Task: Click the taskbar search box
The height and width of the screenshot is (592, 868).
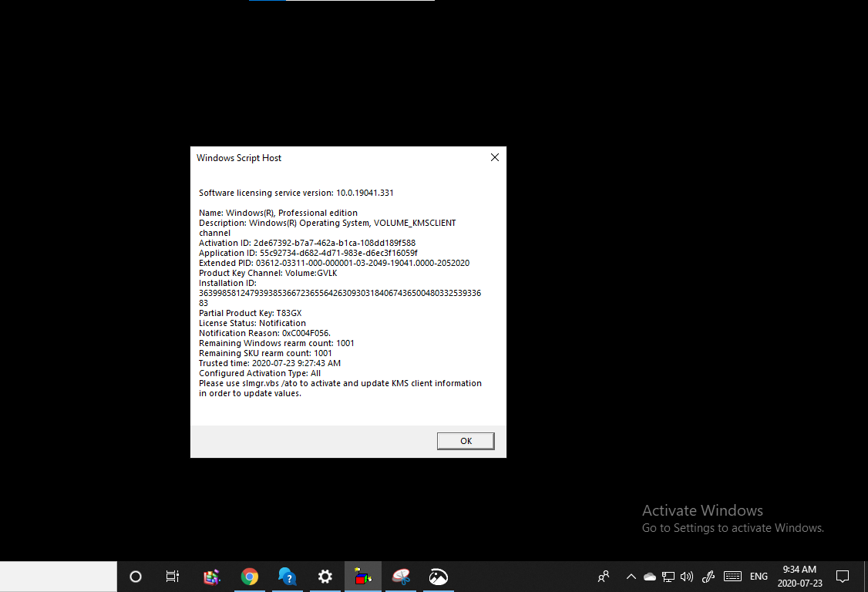Action: tap(58, 577)
